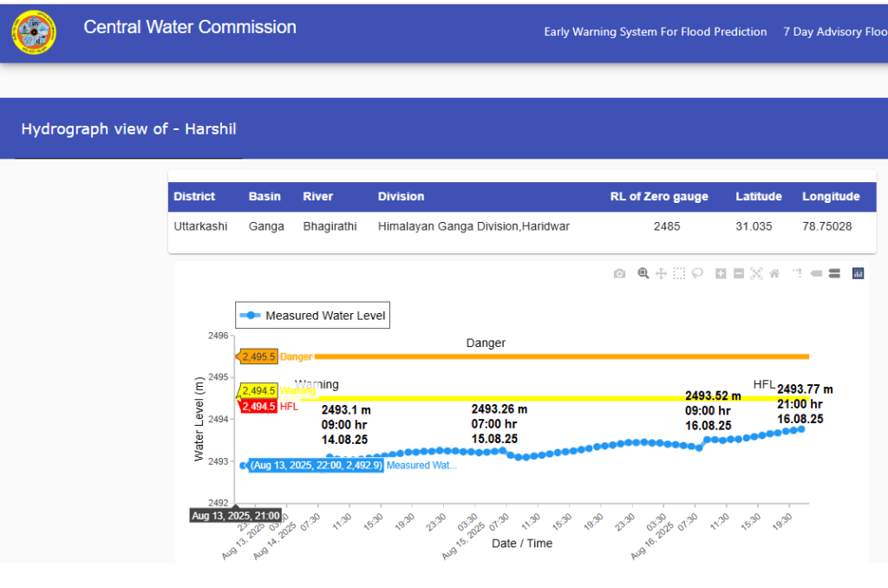Open Early Warning System For Flood Prediction
Image resolution: width=888 pixels, height=588 pixels.
point(655,32)
